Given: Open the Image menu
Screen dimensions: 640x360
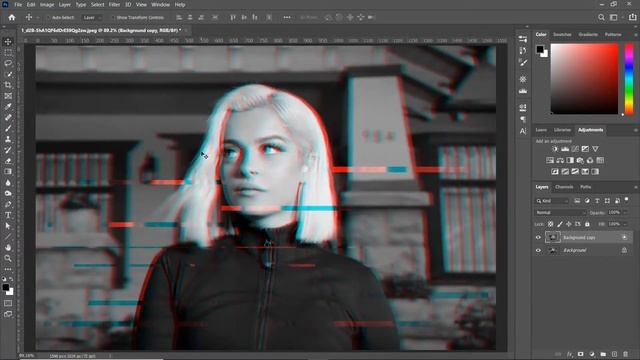Looking at the screenshot, I should tap(47, 4).
